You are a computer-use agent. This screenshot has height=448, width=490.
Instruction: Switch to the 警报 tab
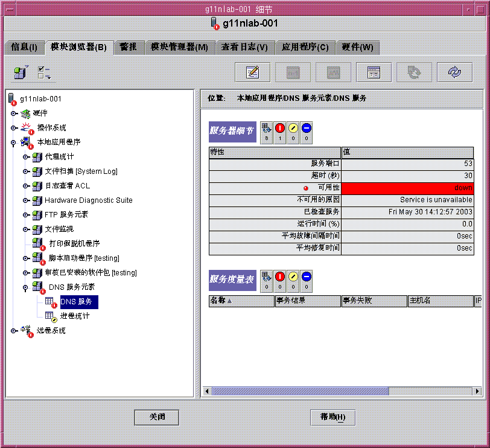(129, 47)
